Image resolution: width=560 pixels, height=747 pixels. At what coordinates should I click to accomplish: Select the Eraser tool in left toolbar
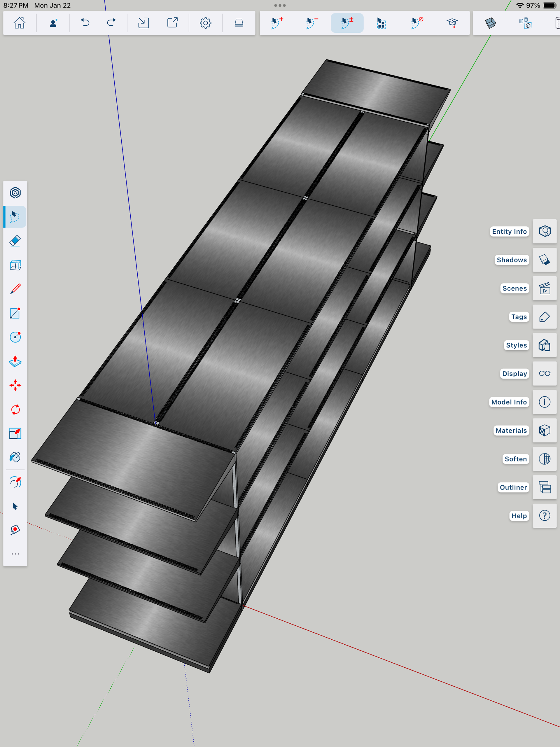pyautogui.click(x=15, y=241)
